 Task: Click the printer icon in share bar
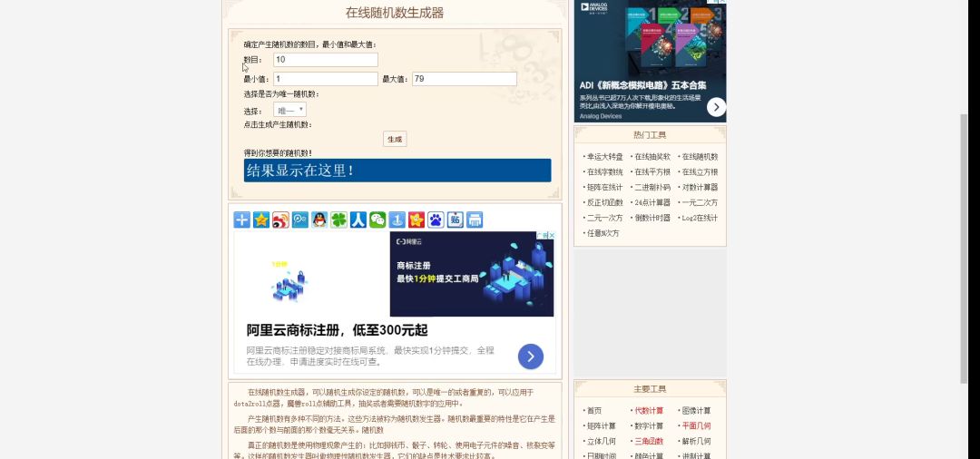click(475, 220)
